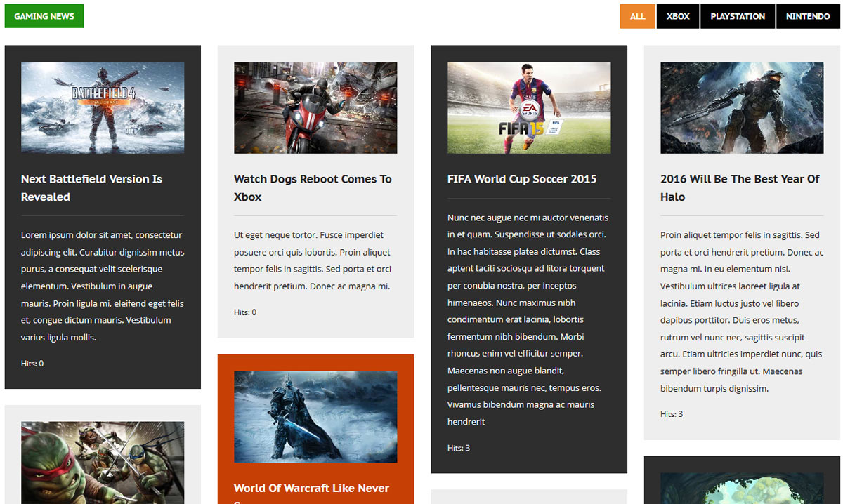Open 'Watch Dogs Reboot Comes To Xbox'
The image size is (843, 504).
313,188
